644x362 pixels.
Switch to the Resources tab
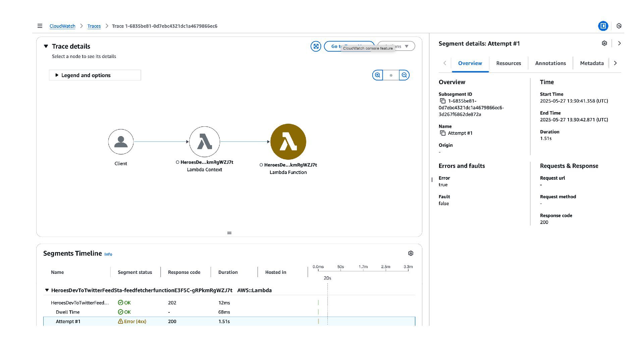pos(508,63)
